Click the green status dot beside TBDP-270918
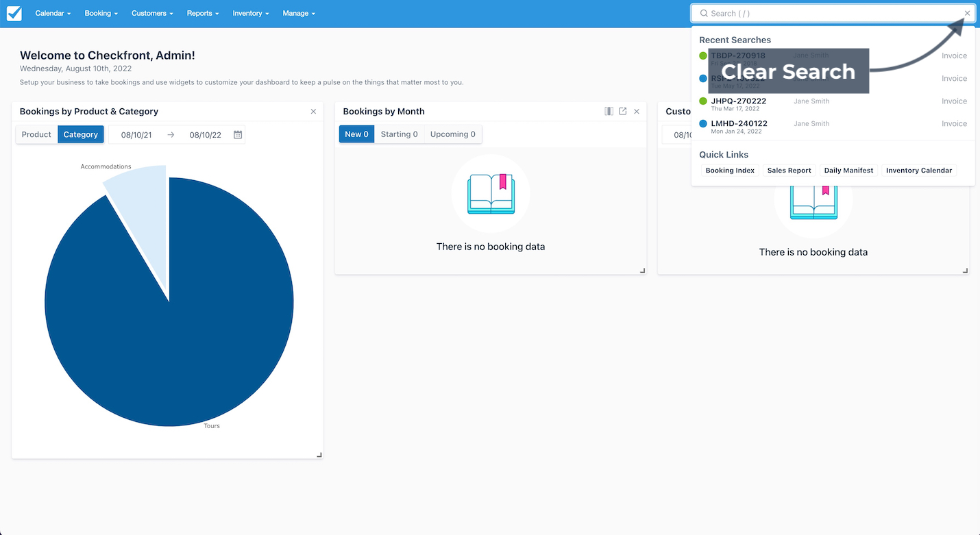This screenshot has width=980, height=535. pyautogui.click(x=703, y=55)
